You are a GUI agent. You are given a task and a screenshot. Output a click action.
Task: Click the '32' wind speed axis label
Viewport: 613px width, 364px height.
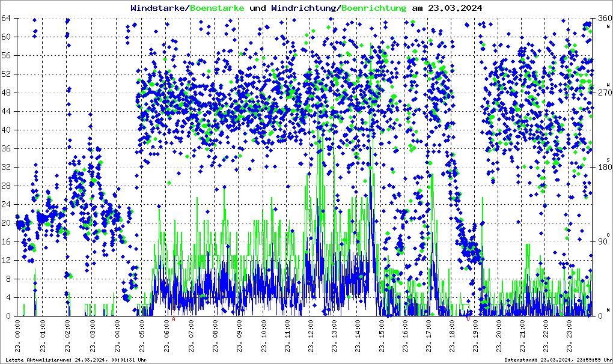click(5, 167)
